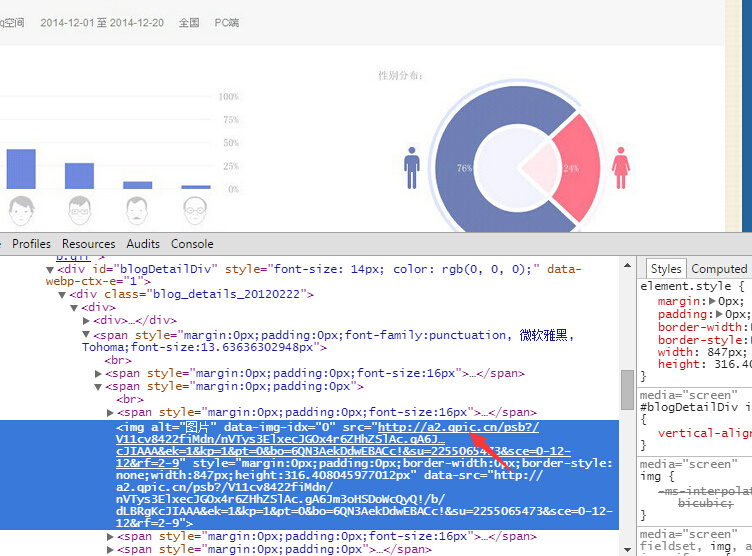Viewport: 752px width, 556px height.
Task: Switch to the Console tab
Action: pyautogui.click(x=192, y=244)
